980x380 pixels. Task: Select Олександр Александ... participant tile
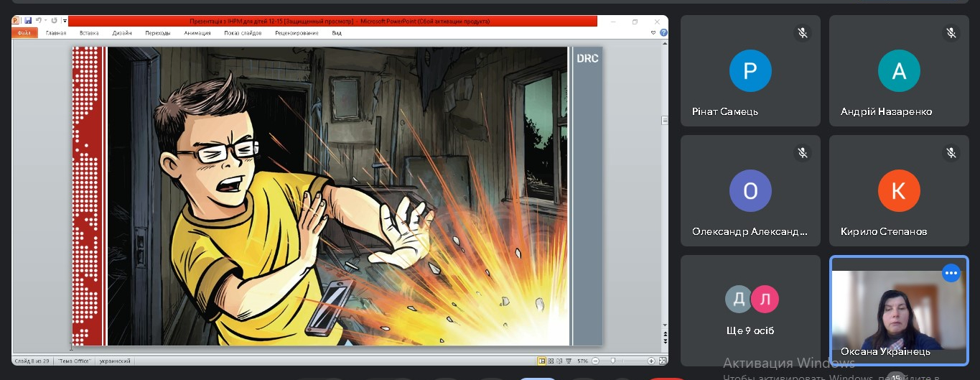(750, 191)
